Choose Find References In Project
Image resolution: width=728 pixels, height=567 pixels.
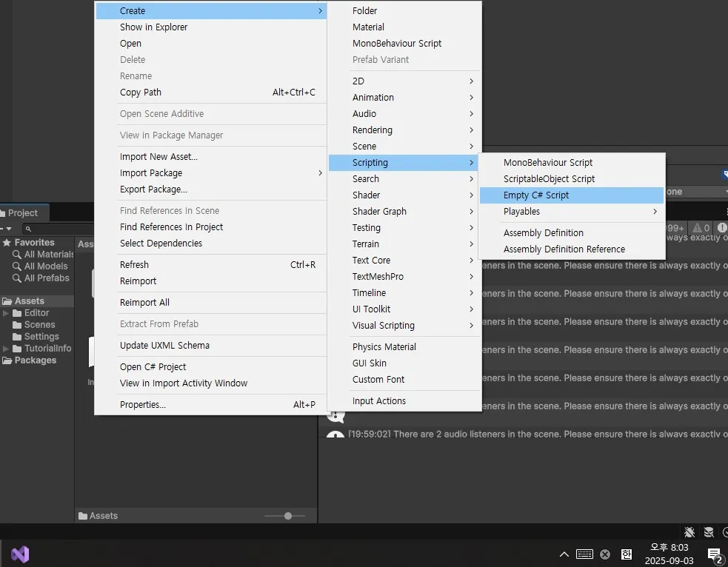(211, 227)
